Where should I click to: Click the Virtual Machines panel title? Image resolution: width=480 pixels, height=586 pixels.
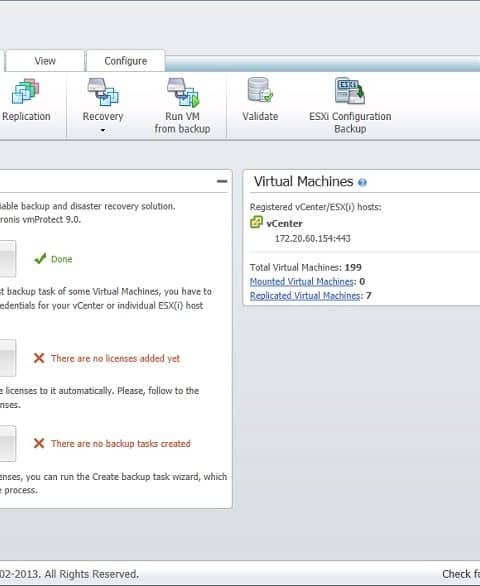(303, 182)
